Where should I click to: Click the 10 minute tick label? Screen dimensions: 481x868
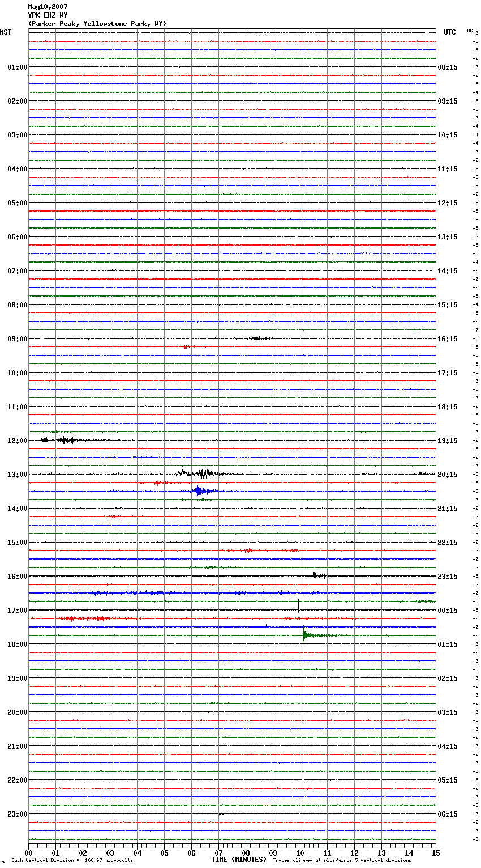[x=300, y=853]
